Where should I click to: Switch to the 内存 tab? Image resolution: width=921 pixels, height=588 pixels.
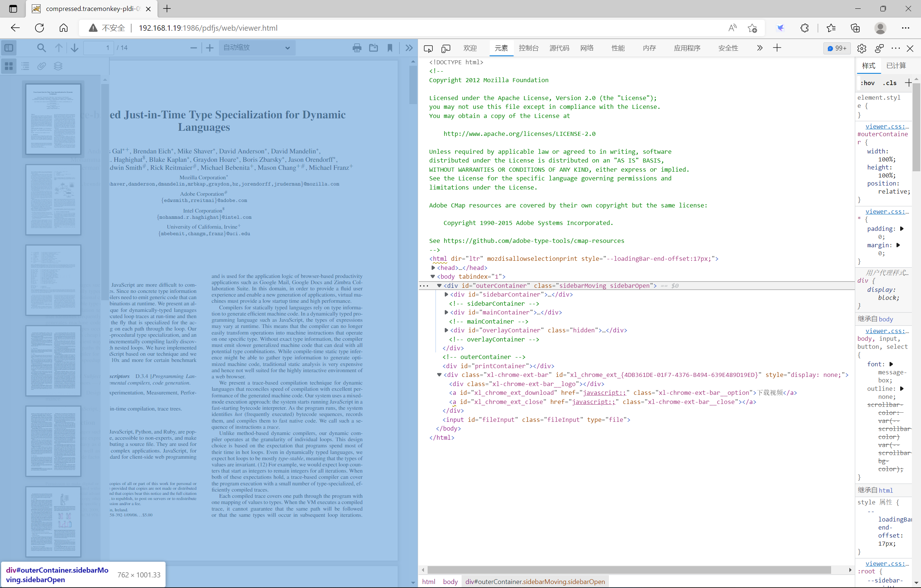pos(649,48)
